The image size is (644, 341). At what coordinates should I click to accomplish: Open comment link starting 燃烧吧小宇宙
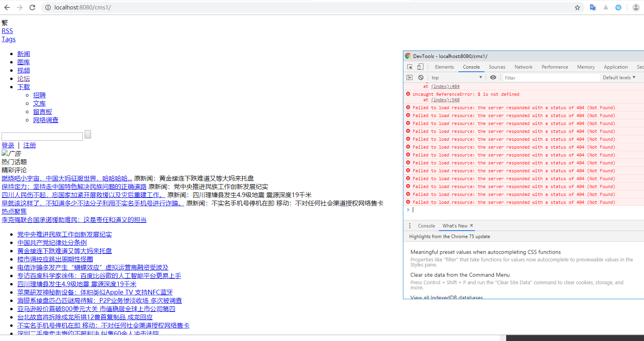coord(67,178)
